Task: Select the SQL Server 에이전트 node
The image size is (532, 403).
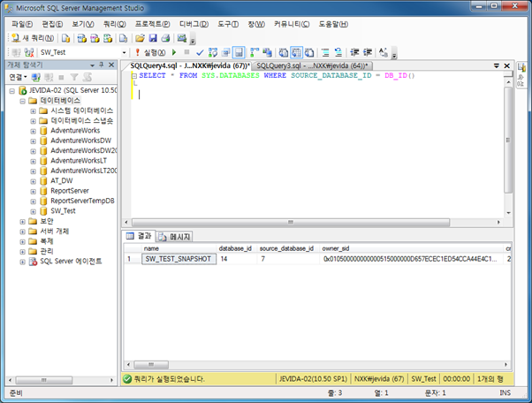Action: point(71,262)
